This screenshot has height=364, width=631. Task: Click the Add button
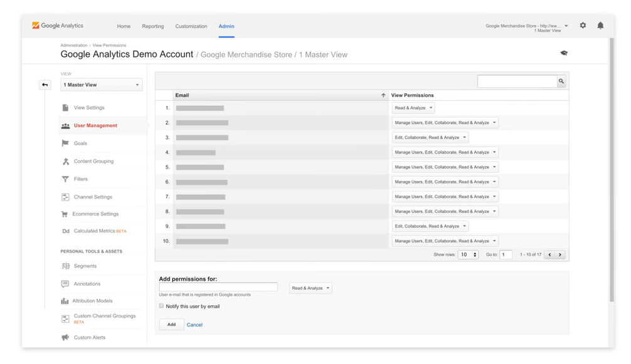(171, 325)
